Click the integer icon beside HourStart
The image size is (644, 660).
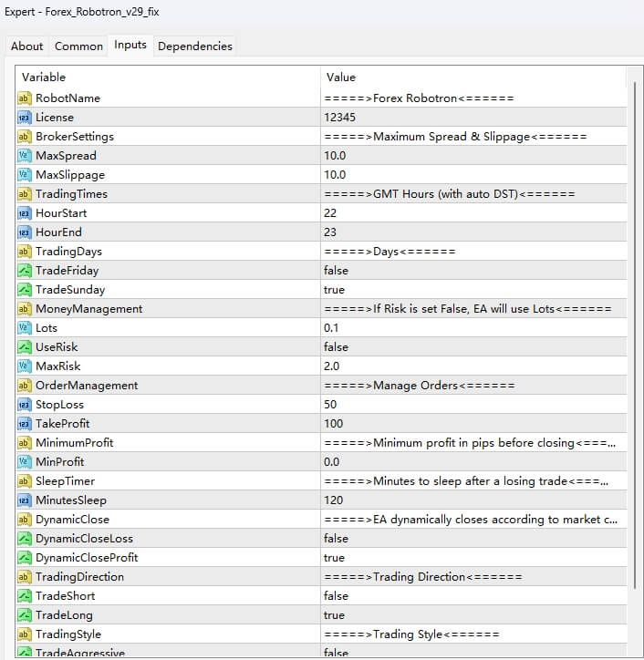pos(25,213)
